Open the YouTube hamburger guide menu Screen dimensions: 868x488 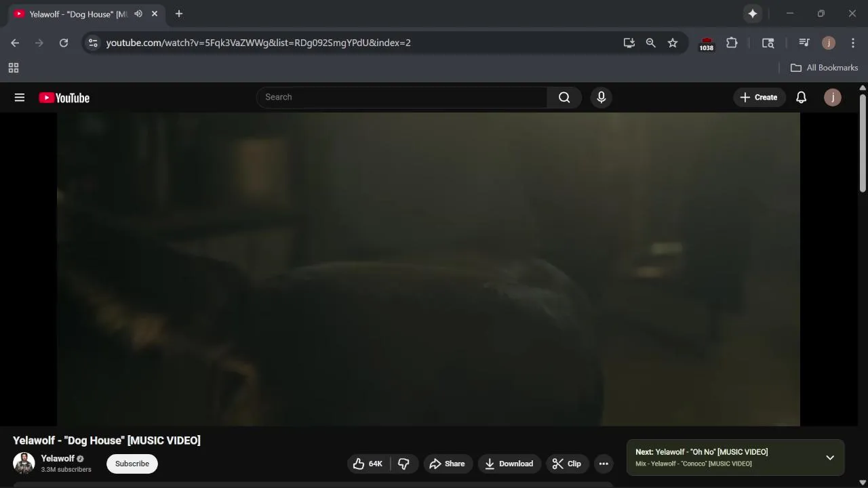coord(20,98)
